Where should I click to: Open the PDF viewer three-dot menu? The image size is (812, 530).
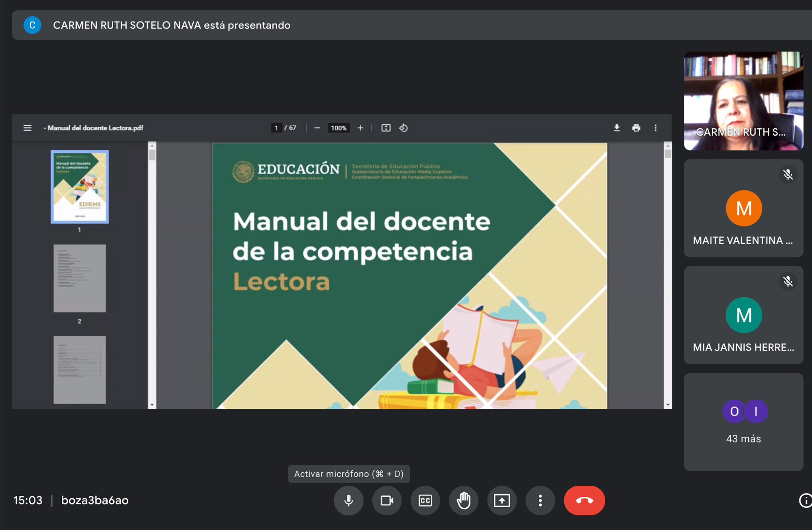click(655, 128)
